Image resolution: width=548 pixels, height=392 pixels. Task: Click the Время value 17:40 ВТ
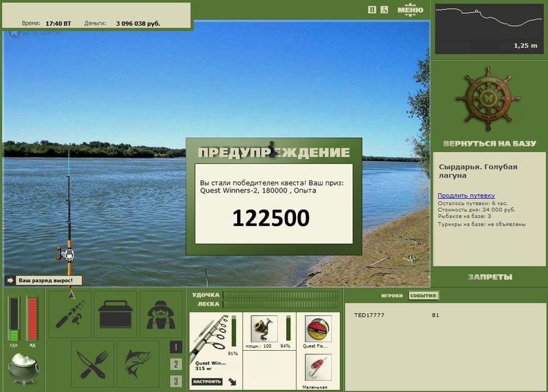58,23
